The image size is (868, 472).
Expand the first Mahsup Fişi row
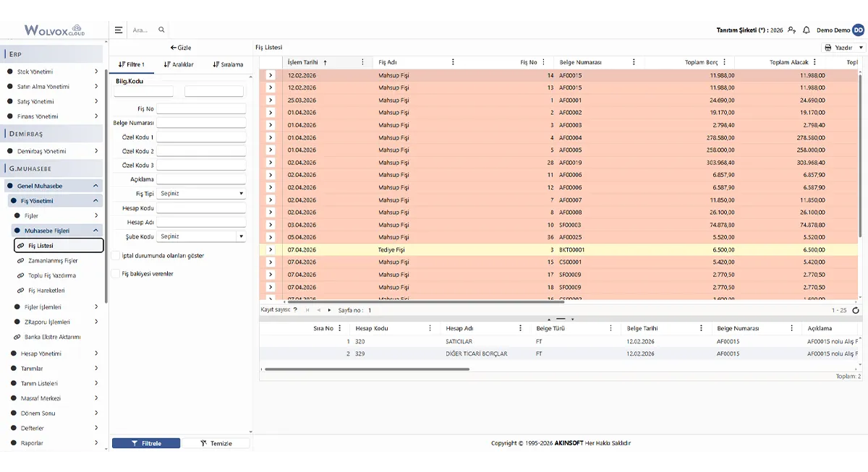(271, 75)
